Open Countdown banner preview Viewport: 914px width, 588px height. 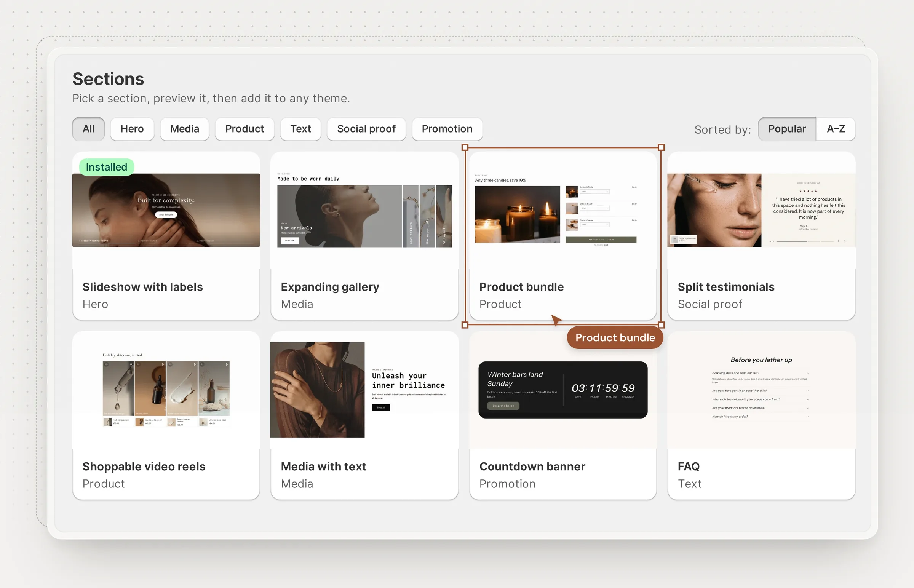pos(563,390)
